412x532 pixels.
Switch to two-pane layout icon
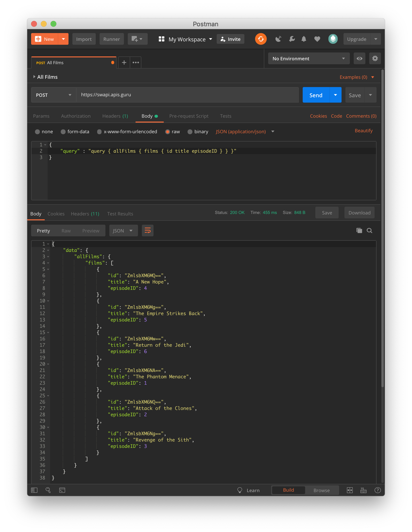coord(350,490)
